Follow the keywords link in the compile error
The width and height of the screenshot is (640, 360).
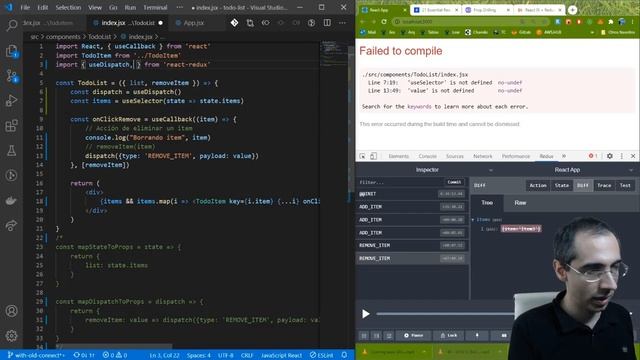click(x=419, y=107)
